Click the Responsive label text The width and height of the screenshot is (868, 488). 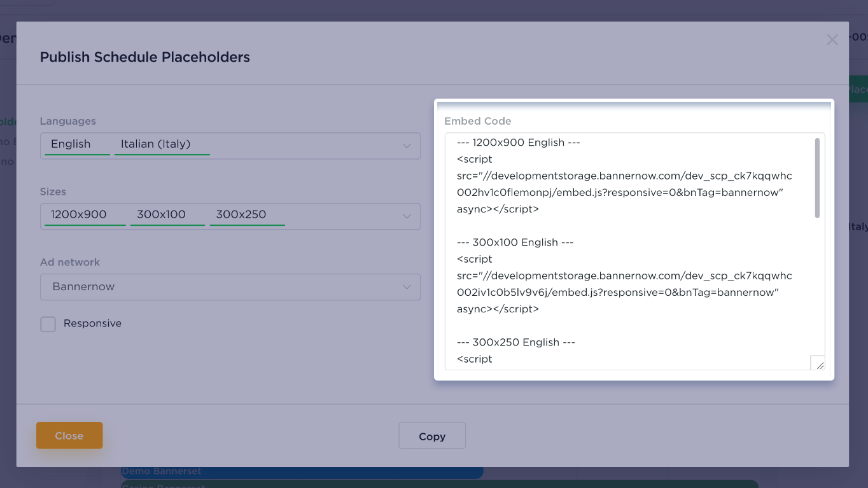92,324
